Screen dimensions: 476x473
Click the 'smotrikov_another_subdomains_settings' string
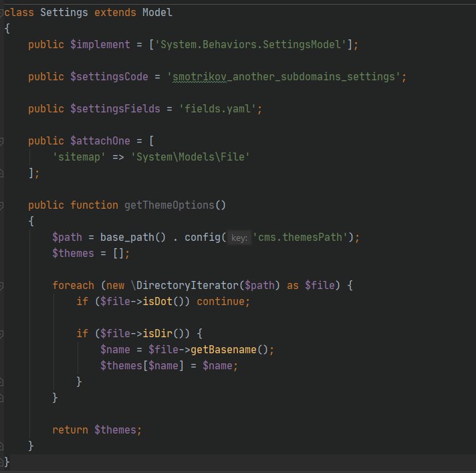coord(283,77)
